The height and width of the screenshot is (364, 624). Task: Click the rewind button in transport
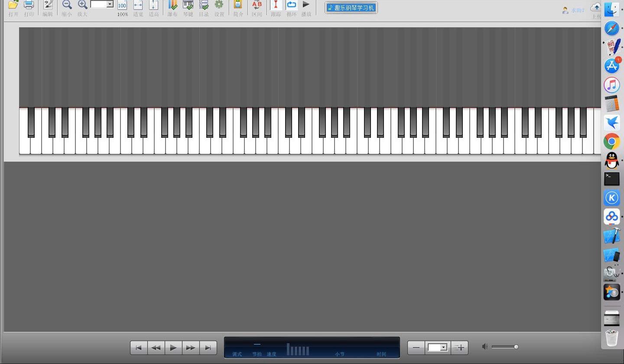pos(156,348)
